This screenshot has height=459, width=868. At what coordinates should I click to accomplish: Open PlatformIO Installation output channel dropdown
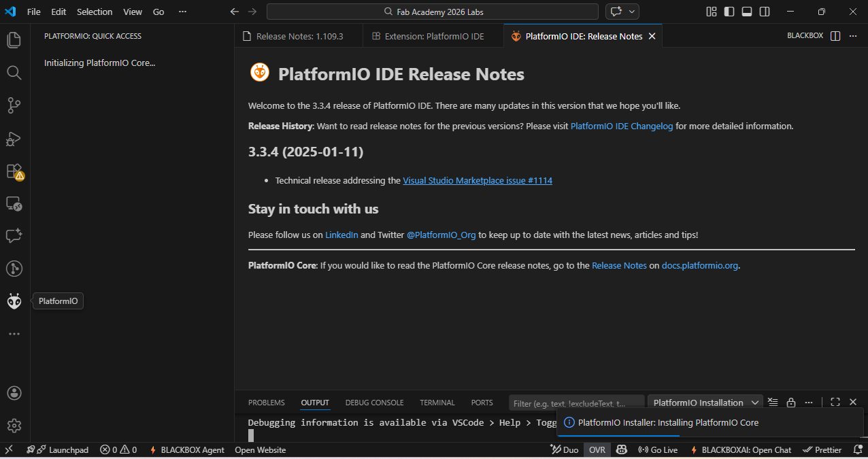click(x=705, y=403)
